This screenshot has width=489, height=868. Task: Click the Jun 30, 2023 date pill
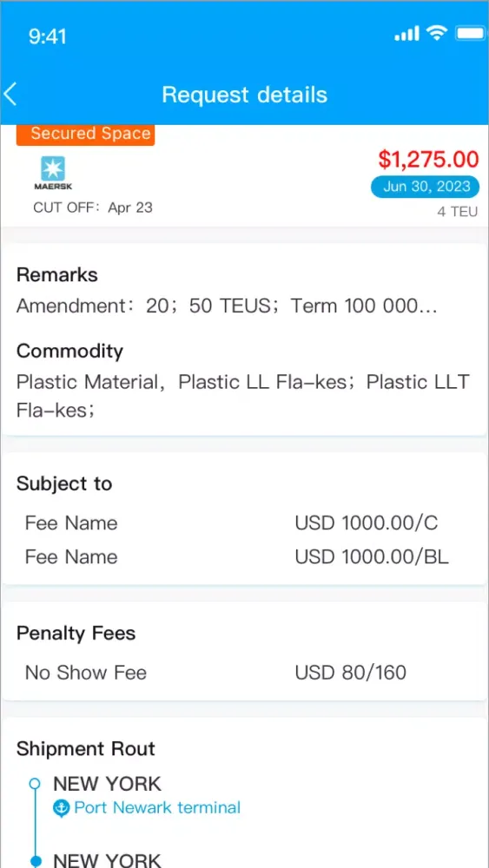coord(426,187)
